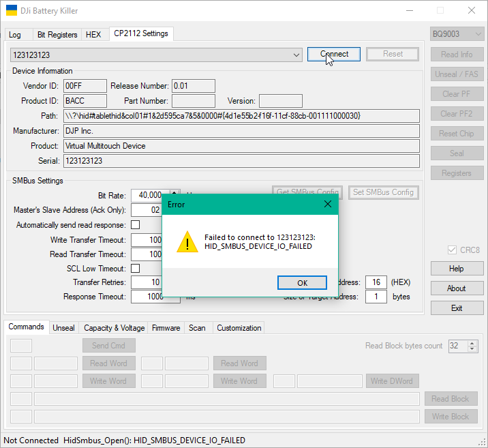Click the Connect button
Viewport: 488px width, 448px height.
pyautogui.click(x=334, y=54)
